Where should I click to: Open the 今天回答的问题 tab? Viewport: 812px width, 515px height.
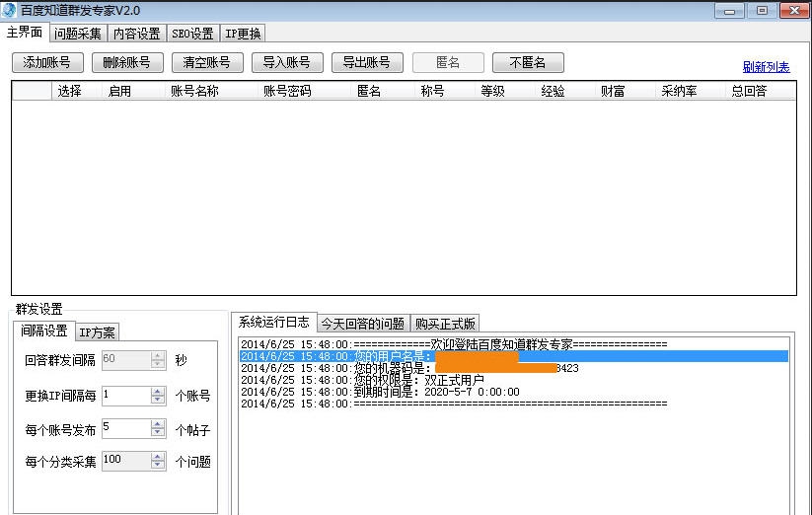[x=362, y=324]
